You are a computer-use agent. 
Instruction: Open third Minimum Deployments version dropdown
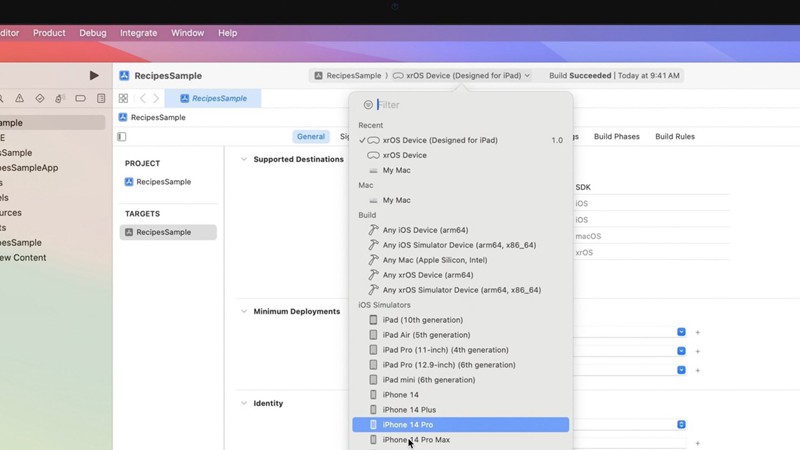(x=681, y=370)
